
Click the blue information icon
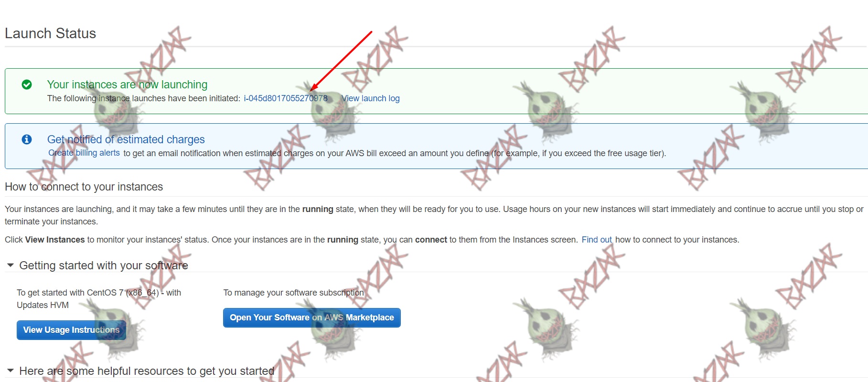[27, 139]
